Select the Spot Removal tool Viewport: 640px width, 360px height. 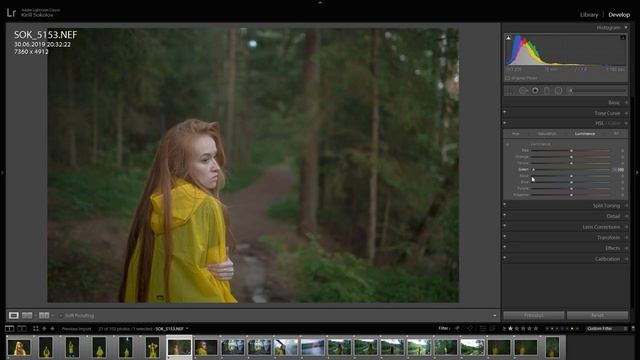pyautogui.click(x=523, y=91)
